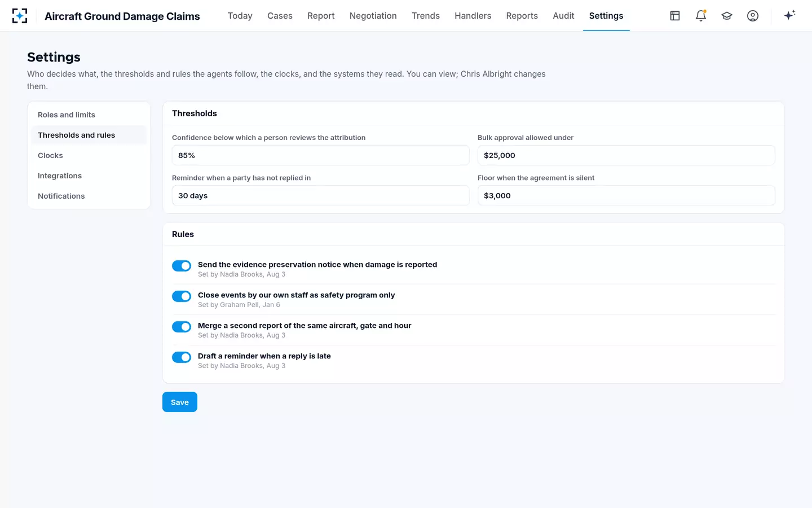Toggle evidence preservation notice rule
812x508 pixels.
tap(182, 266)
